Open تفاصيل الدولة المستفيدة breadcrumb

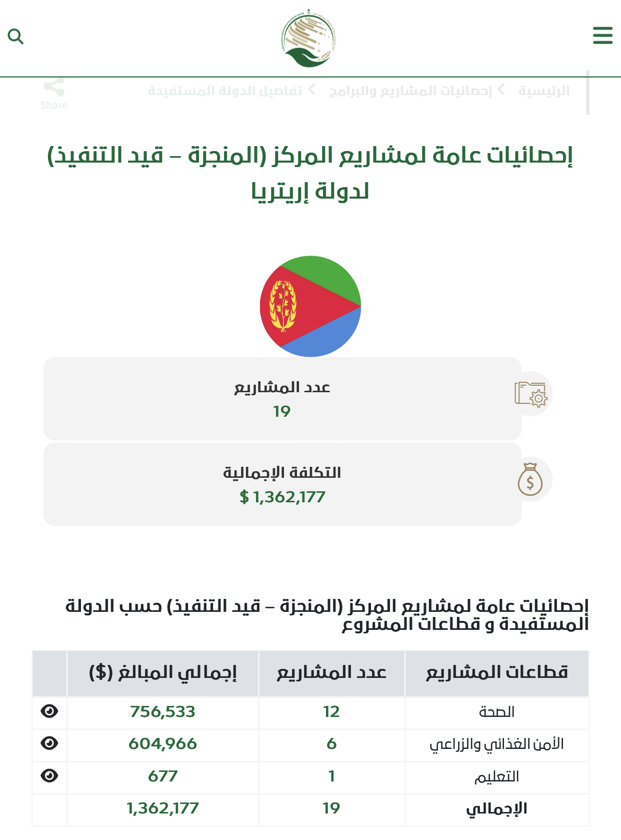point(225,91)
